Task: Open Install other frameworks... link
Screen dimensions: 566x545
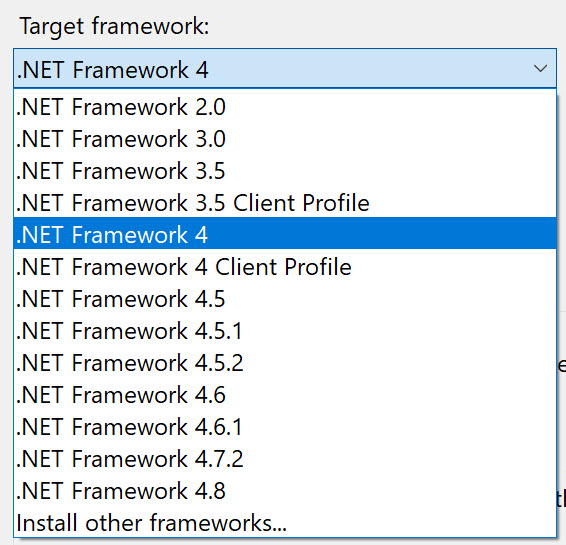Action: tap(285, 522)
